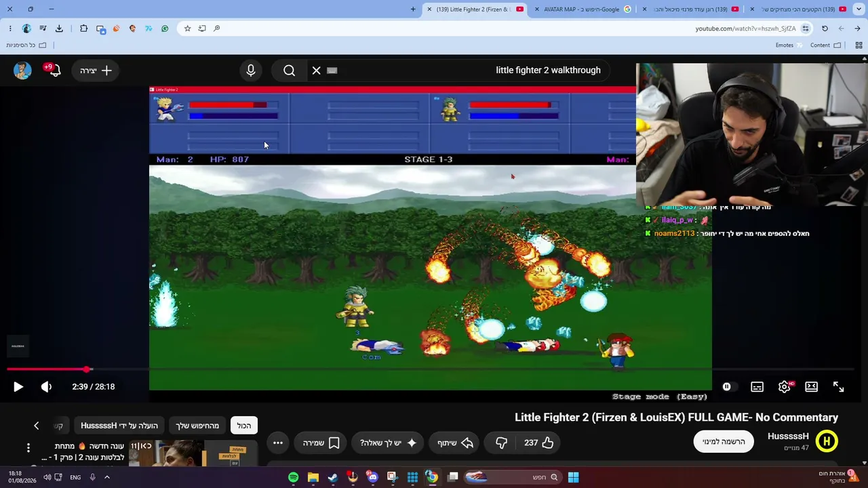Open the 7TV extension icon
This screenshot has width=868, height=488.
coord(149,28)
